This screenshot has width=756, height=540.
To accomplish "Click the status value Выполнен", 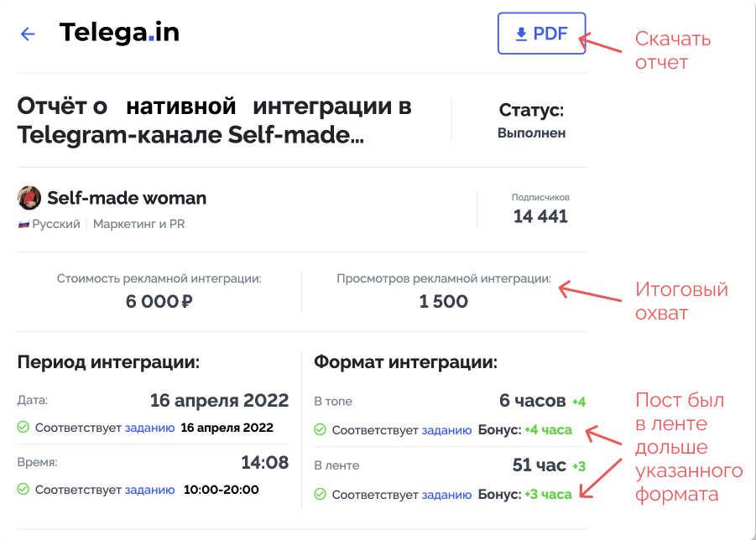I will (531, 133).
